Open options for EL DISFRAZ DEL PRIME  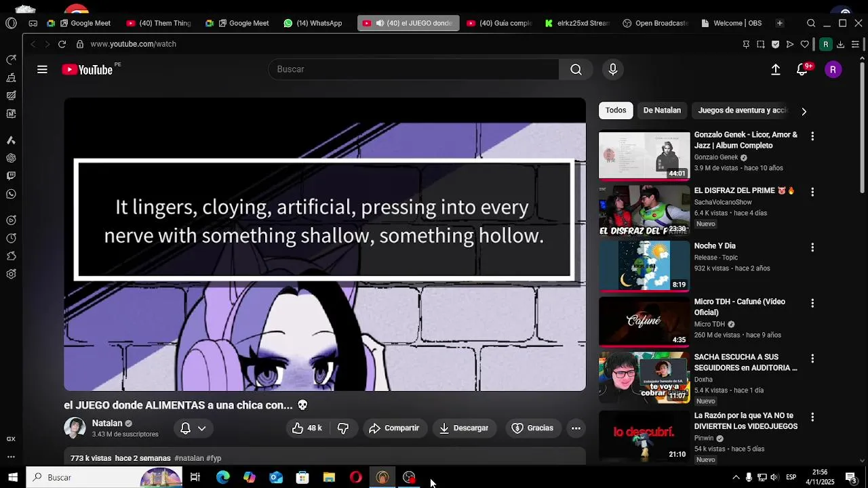coord(812,192)
